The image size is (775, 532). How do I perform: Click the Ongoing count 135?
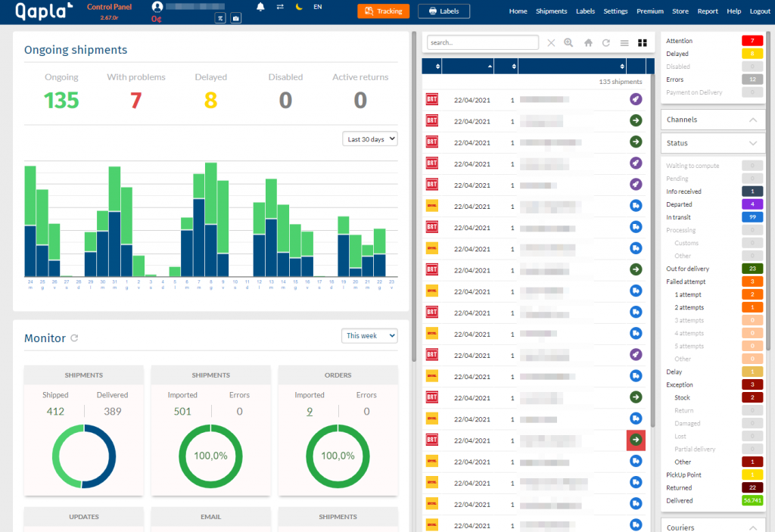pos(61,101)
